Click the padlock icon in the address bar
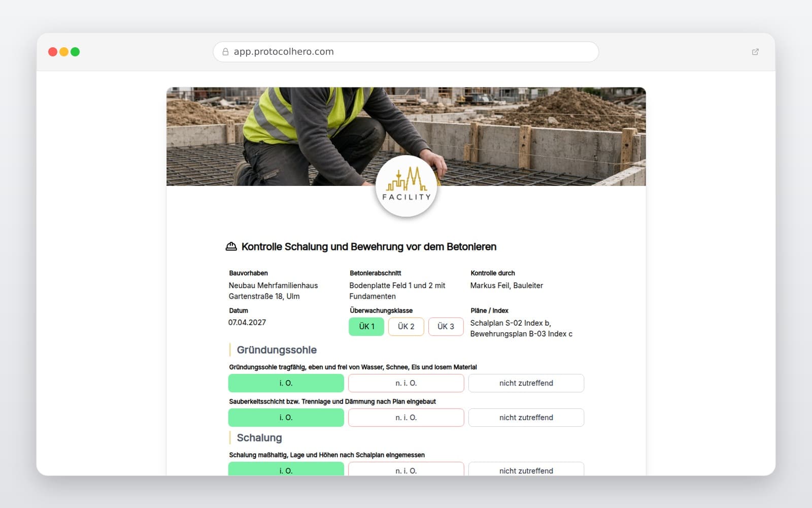 225,52
